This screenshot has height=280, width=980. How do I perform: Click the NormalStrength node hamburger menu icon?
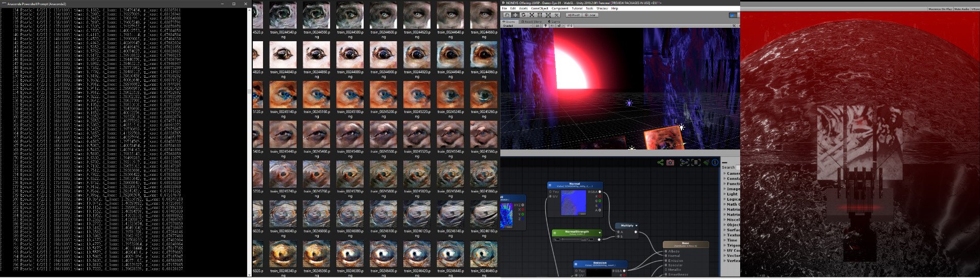pyautogui.click(x=554, y=233)
